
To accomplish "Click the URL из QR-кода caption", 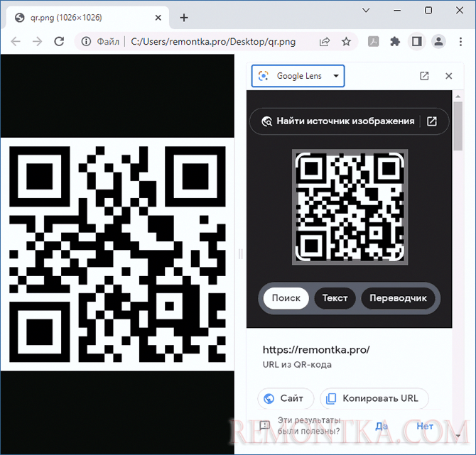I will [297, 365].
